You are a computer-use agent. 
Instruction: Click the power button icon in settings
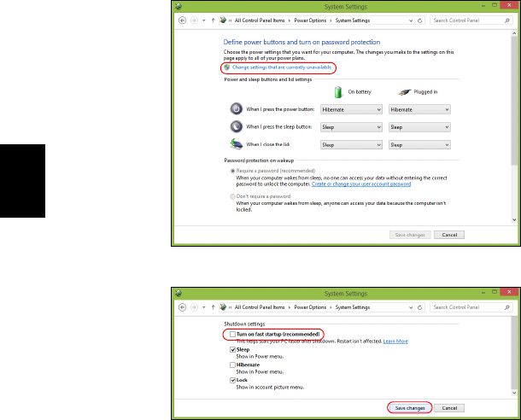click(x=237, y=109)
